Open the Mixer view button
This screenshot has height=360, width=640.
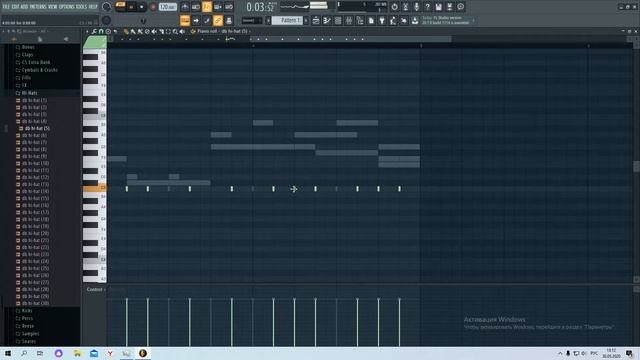tap(349, 20)
